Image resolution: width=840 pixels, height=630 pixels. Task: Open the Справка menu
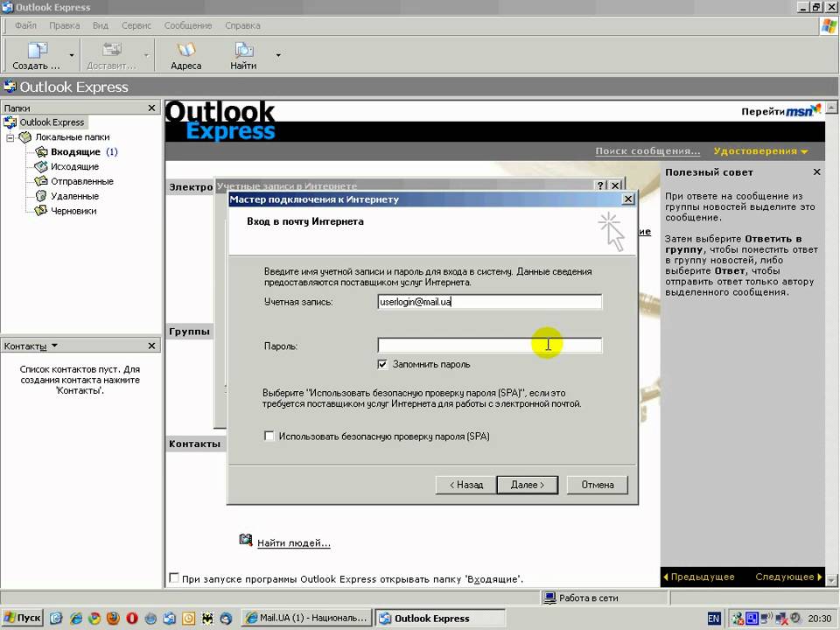coord(242,25)
